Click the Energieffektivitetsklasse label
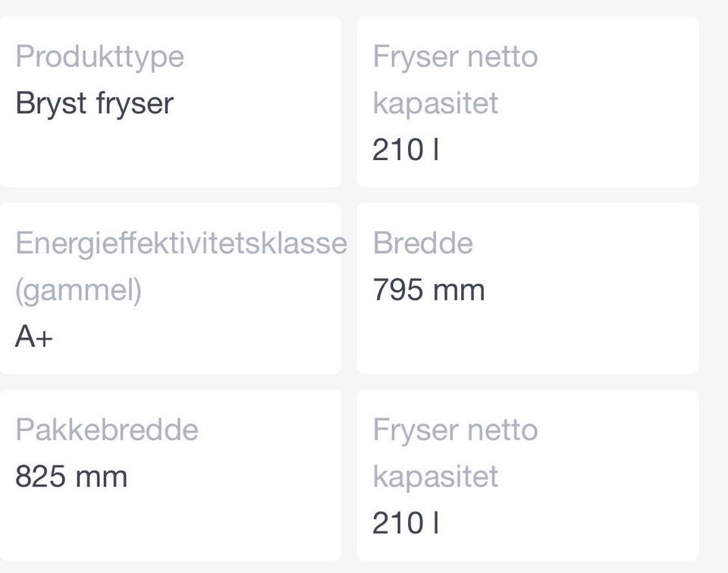The image size is (728, 573). coord(180,244)
